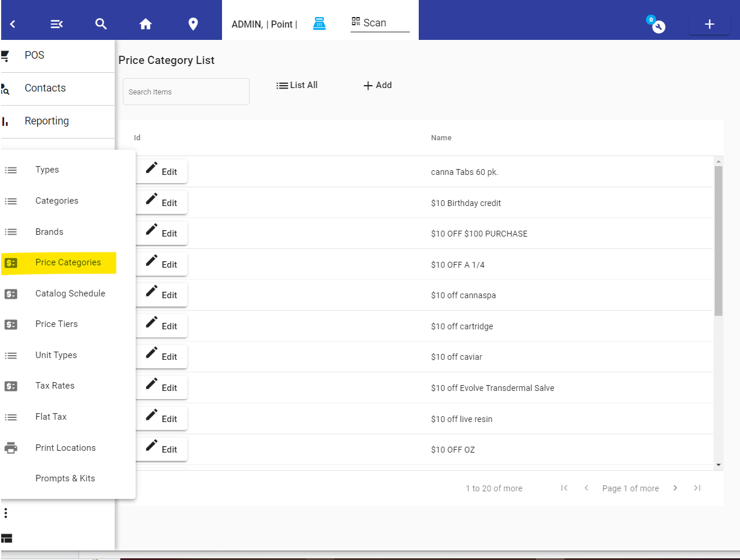The height and width of the screenshot is (560, 740).
Task: Click the Brands list icon
Action: pos(11,232)
